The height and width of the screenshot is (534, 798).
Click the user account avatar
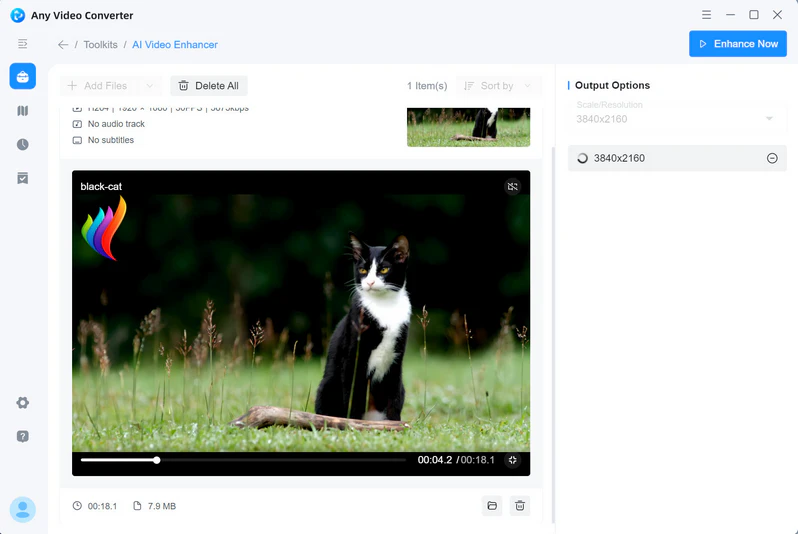click(x=22, y=509)
